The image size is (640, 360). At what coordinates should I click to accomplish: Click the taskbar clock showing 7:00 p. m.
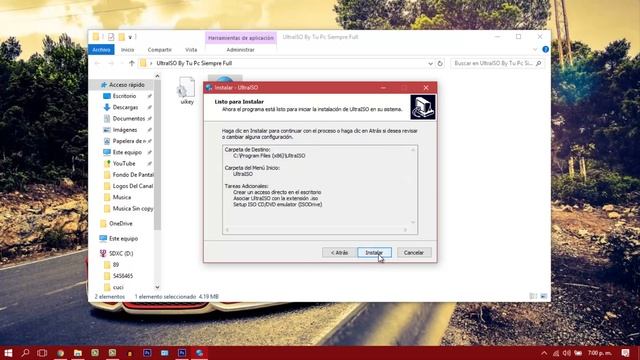[600, 353]
